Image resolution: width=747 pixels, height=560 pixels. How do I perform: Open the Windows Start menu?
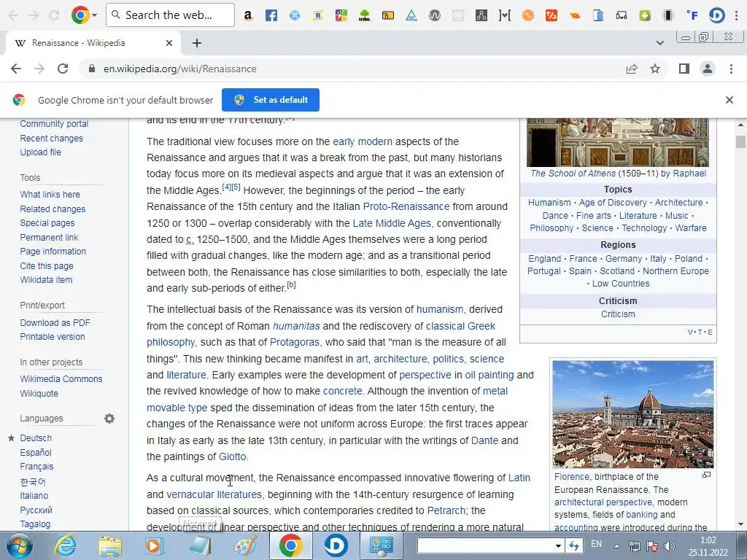tap(20, 545)
